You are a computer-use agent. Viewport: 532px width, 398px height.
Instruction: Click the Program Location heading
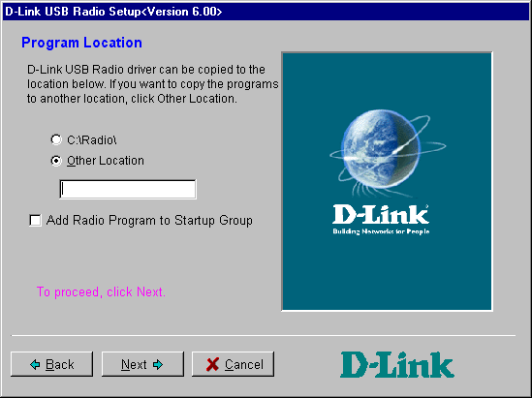(81, 43)
